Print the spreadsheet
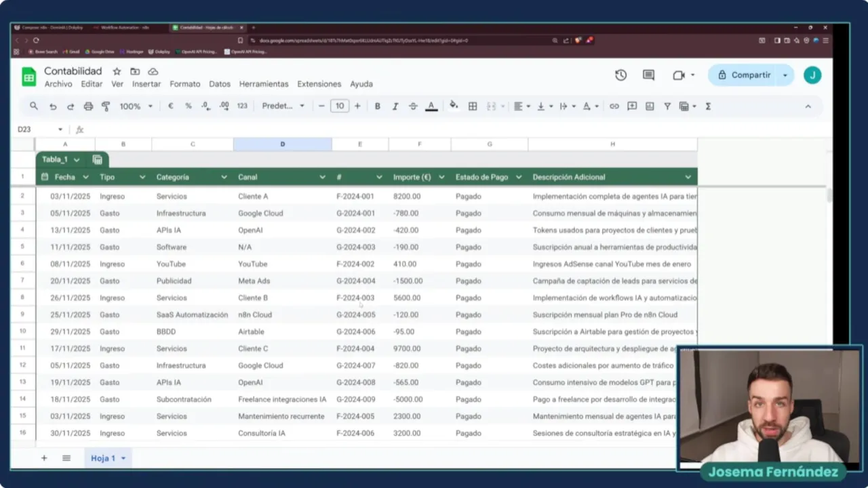This screenshot has height=488, width=868. [88, 106]
